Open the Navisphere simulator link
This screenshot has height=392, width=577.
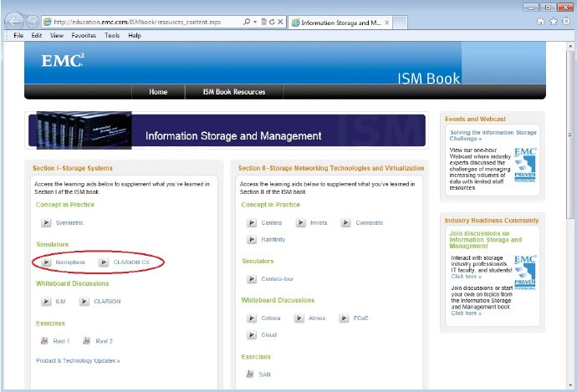tap(70, 262)
